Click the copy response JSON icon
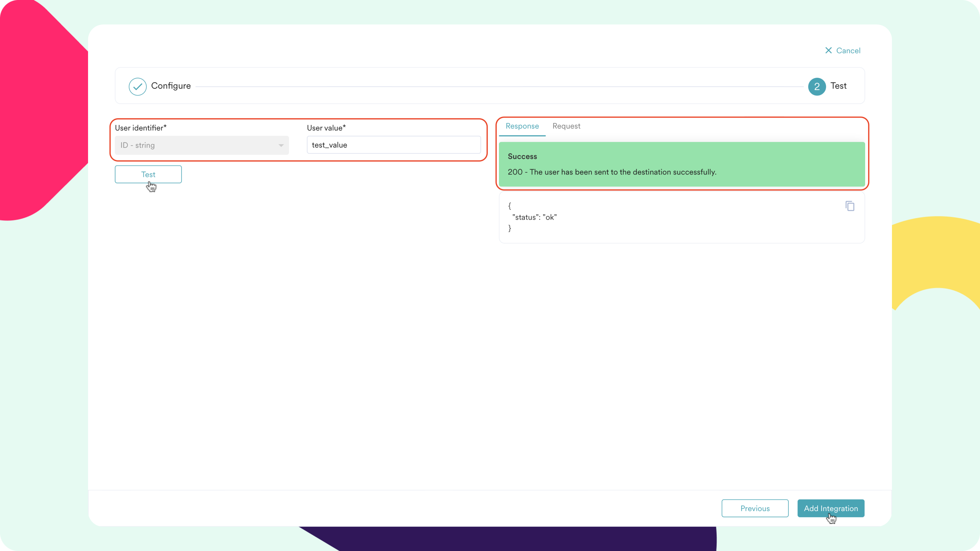The image size is (980, 551). 850,206
